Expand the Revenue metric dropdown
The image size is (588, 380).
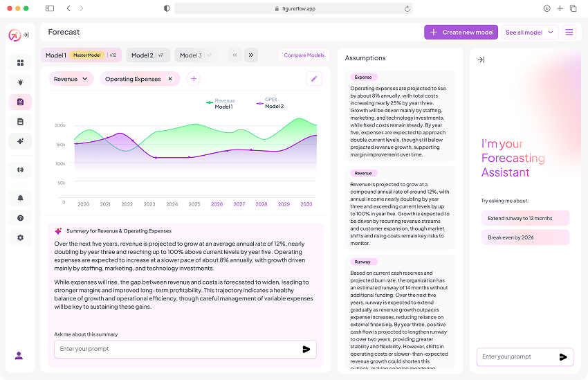(71, 79)
